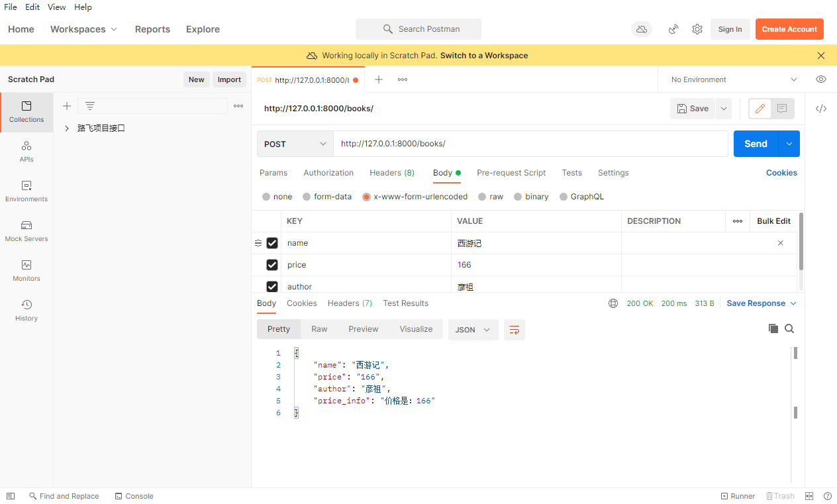
Task: Open the No Environment dropdown
Action: [x=734, y=79]
